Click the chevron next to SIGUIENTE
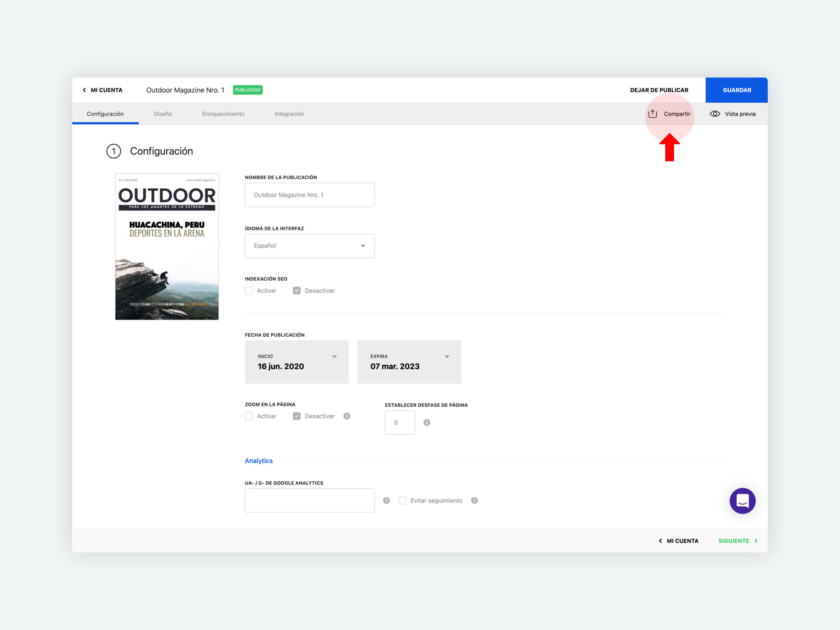The height and width of the screenshot is (630, 840). [756, 541]
